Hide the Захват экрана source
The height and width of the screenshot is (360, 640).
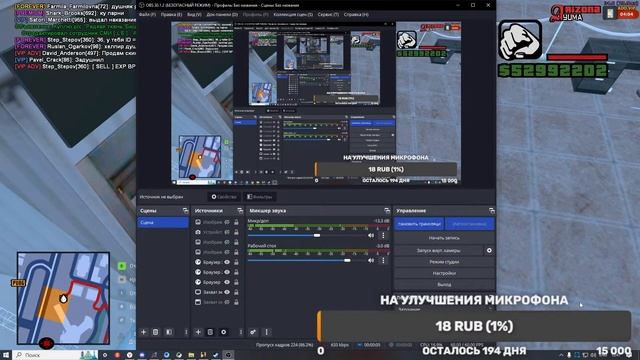coord(227,292)
